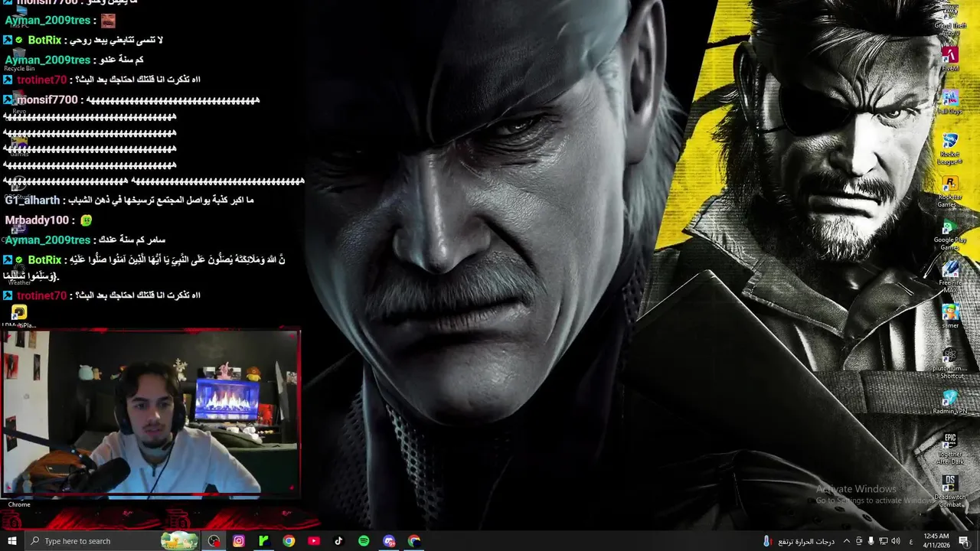This screenshot has height=551, width=980.
Task: Click the BotRix message with Quranic verse
Action: 145,267
